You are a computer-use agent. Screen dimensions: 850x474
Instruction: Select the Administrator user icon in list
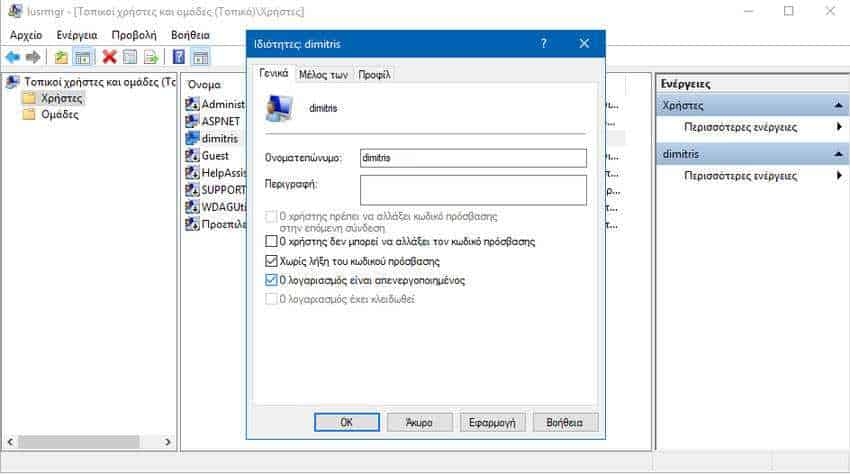click(x=192, y=104)
